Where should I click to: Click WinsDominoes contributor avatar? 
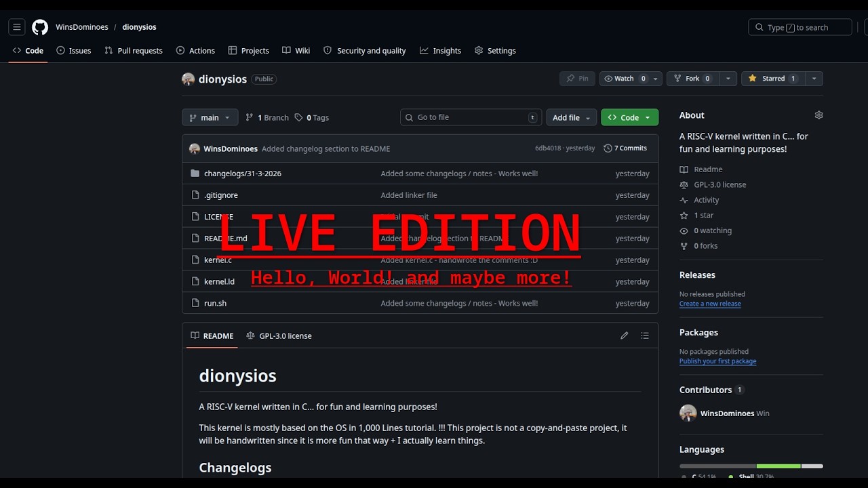coord(688,413)
